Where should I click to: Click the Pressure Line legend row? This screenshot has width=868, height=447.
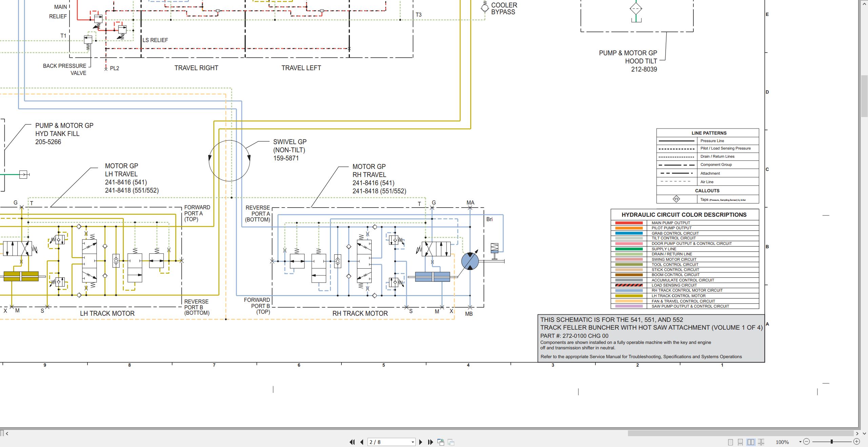pyautogui.click(x=708, y=141)
